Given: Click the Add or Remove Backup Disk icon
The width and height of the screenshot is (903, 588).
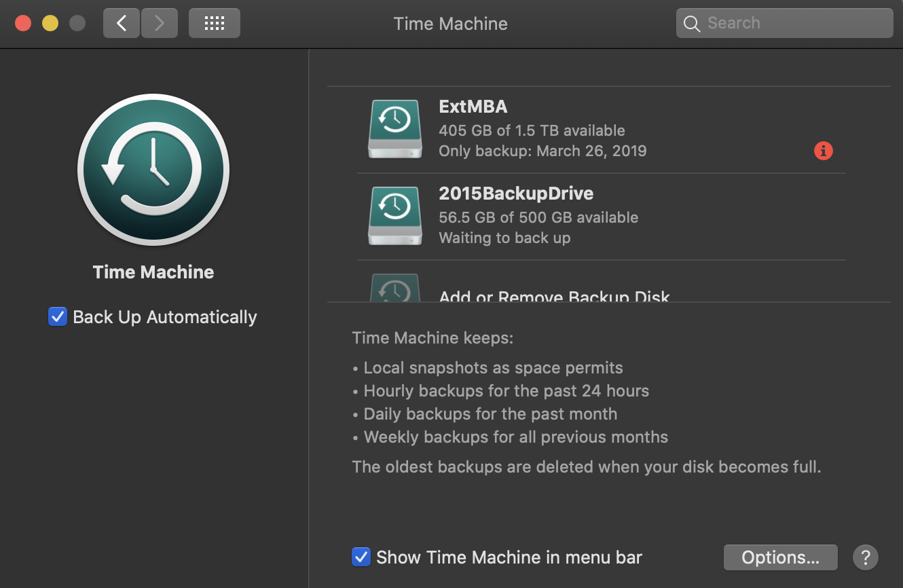Looking at the screenshot, I should pos(394,287).
